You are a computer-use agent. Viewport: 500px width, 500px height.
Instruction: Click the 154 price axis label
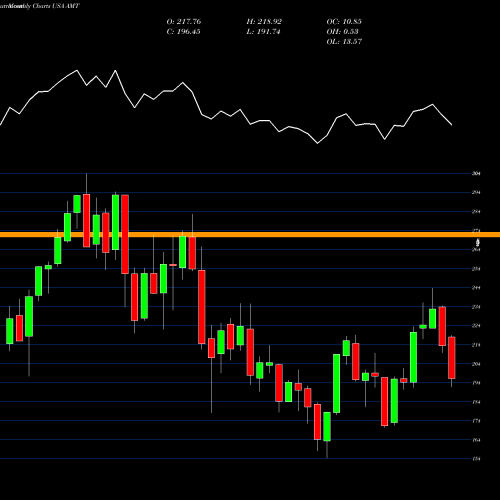[476, 459]
